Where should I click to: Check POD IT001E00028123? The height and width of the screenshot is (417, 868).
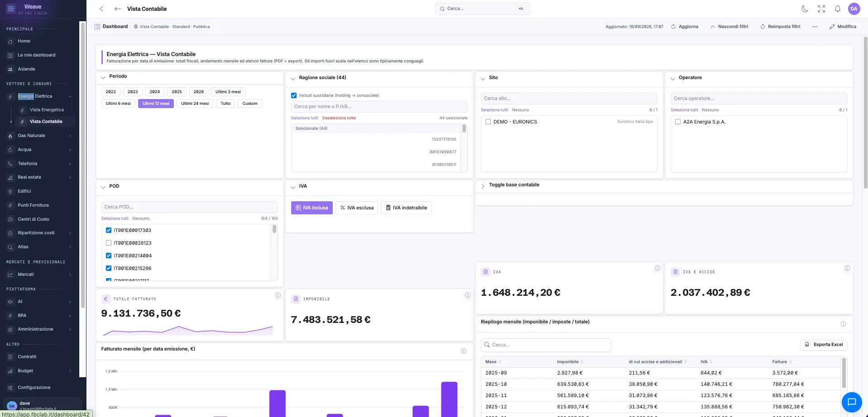click(109, 243)
